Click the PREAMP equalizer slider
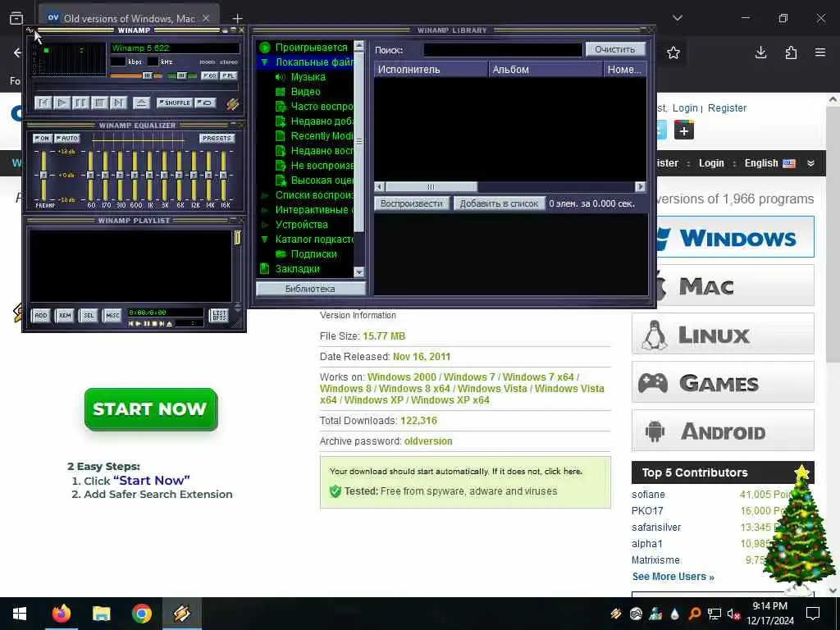840x630 pixels. point(43,176)
